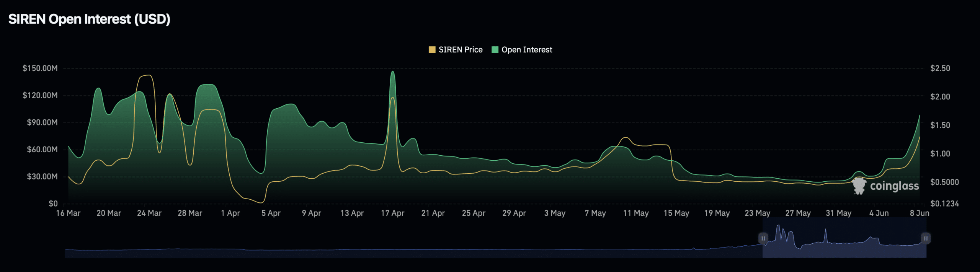This screenshot has height=272, width=980.
Task: Click the 24 Mar date label
Action: tap(149, 213)
